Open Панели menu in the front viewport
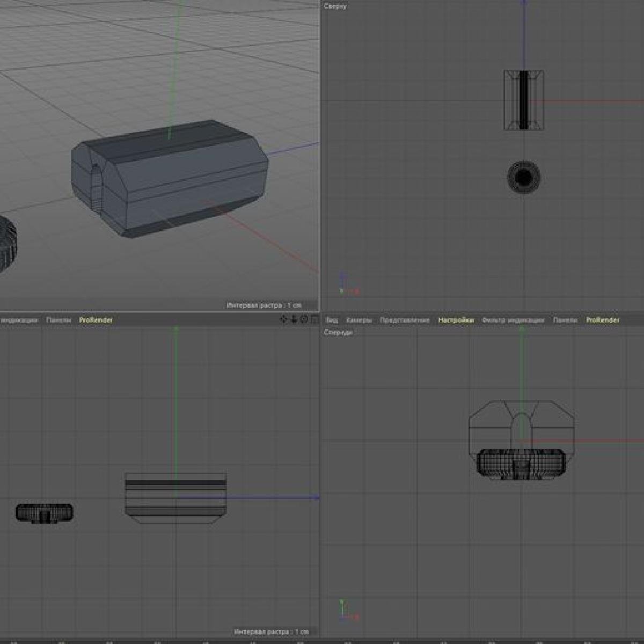Screen dimensions: 644x644 pyautogui.click(x=565, y=320)
